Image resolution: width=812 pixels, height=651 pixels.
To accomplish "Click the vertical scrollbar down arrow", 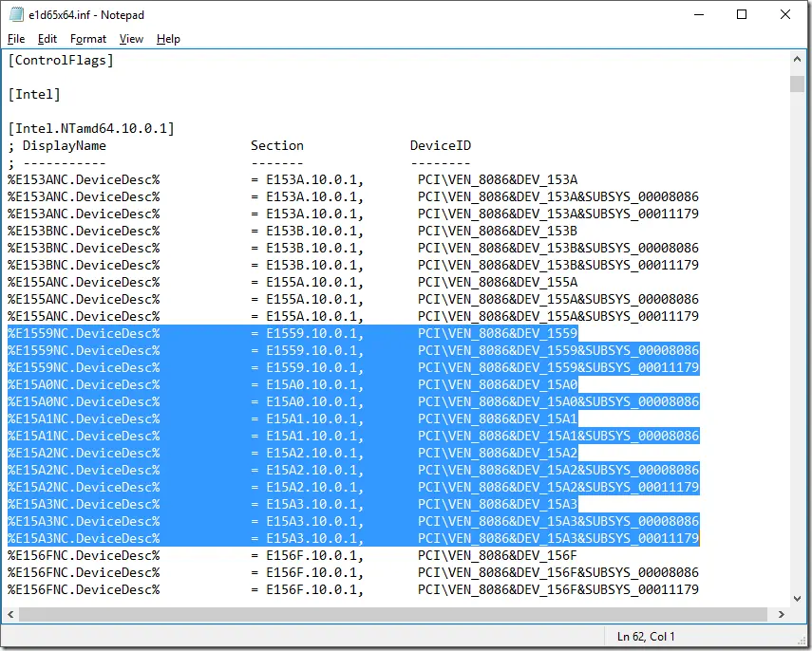I will [797, 599].
